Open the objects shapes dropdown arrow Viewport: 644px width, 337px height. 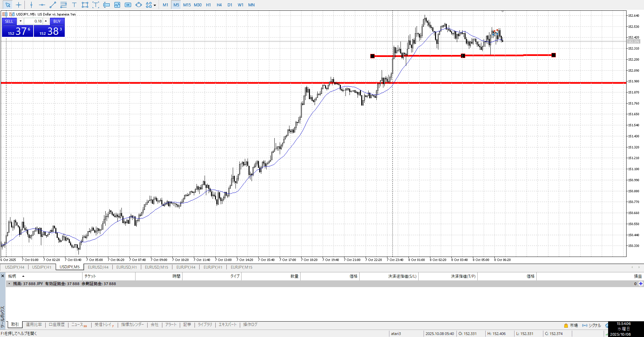point(155,5)
